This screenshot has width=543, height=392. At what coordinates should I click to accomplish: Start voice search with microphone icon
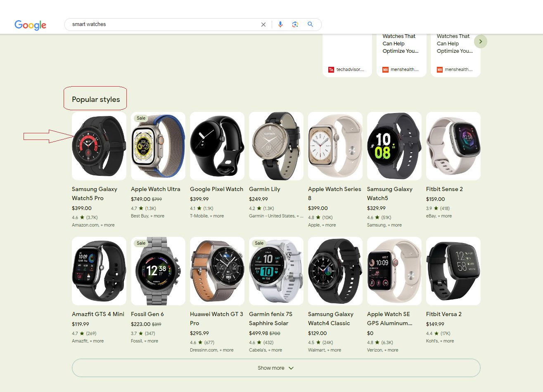(280, 24)
